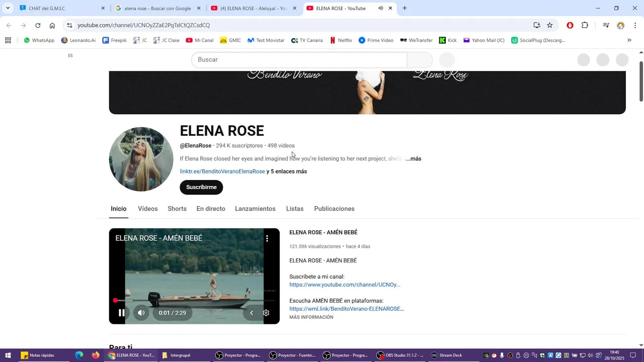The width and height of the screenshot is (644, 362).
Task: Open the Shorts channel tab
Action: pyautogui.click(x=177, y=209)
